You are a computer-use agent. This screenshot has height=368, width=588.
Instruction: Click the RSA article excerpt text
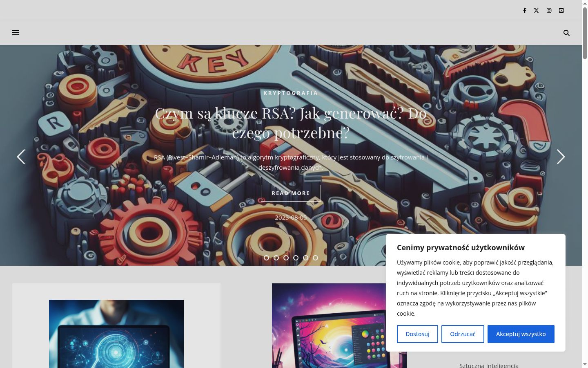point(291,162)
